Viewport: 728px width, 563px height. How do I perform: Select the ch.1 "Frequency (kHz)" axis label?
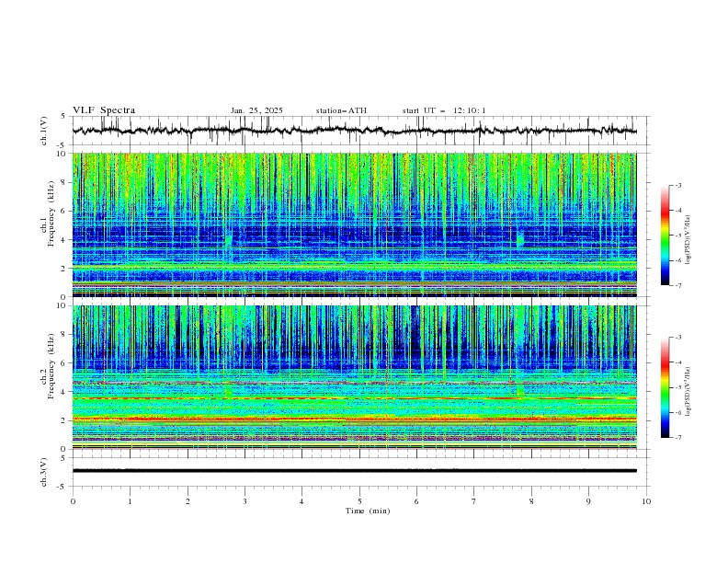[51, 212]
